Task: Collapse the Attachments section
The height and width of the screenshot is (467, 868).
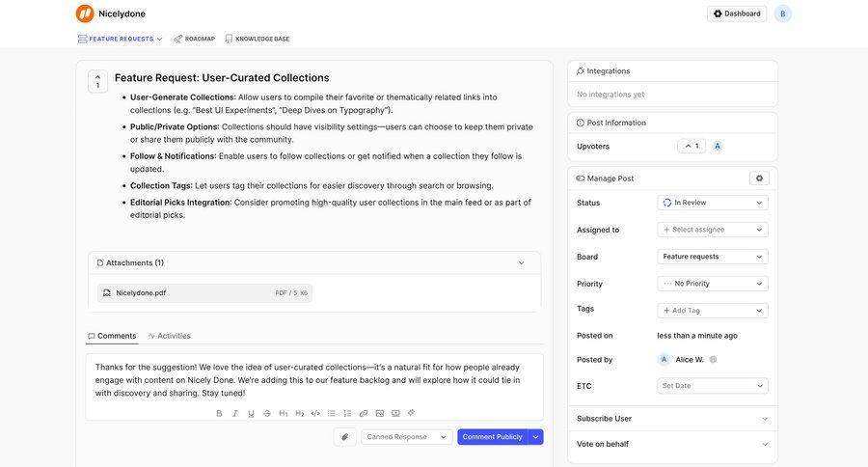Action: click(521, 262)
